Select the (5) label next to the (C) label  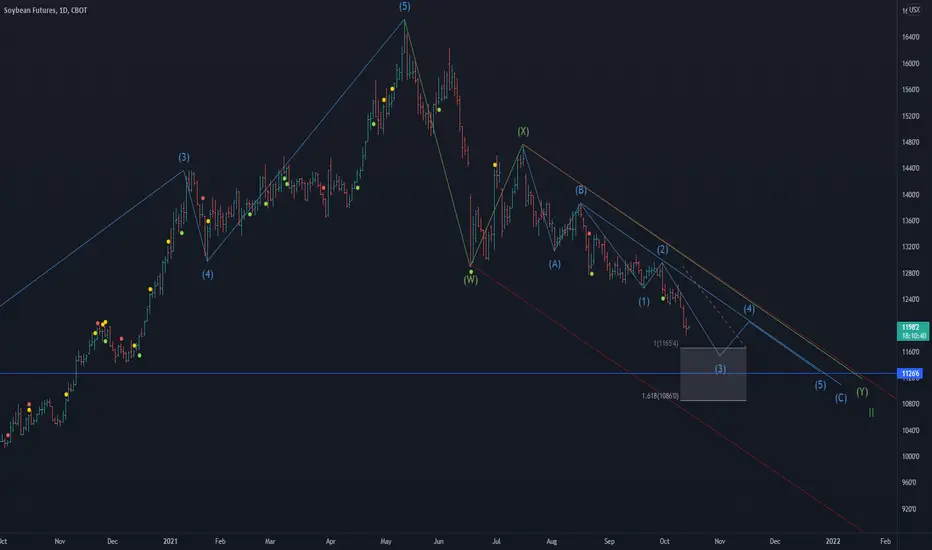tap(820, 385)
